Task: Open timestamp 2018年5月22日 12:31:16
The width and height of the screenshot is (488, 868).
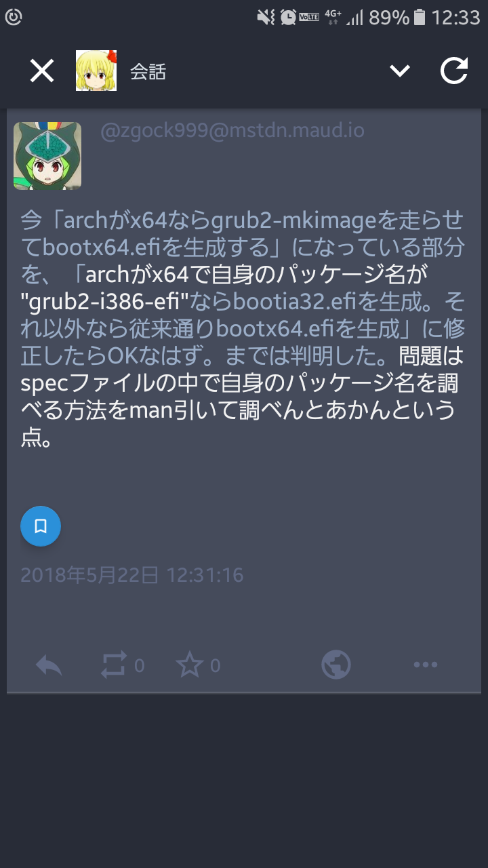Action: pyautogui.click(x=132, y=576)
